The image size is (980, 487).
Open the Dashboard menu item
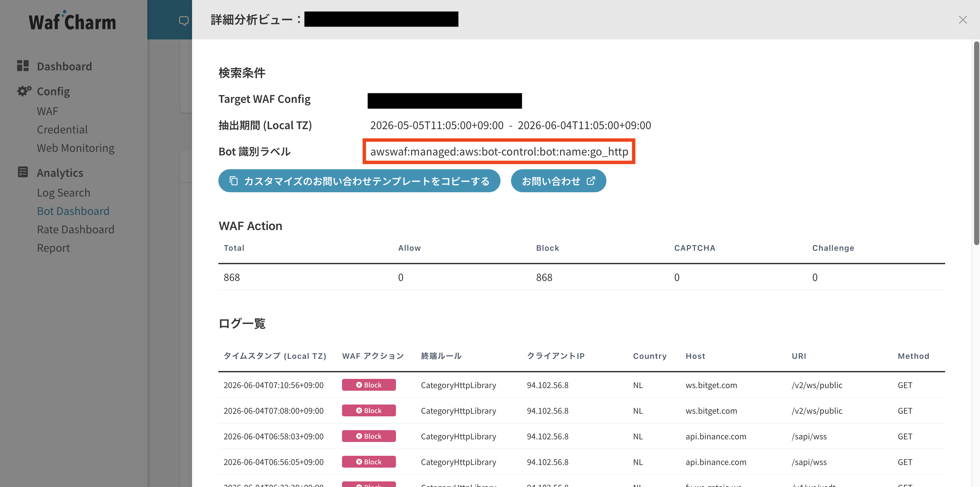(64, 66)
